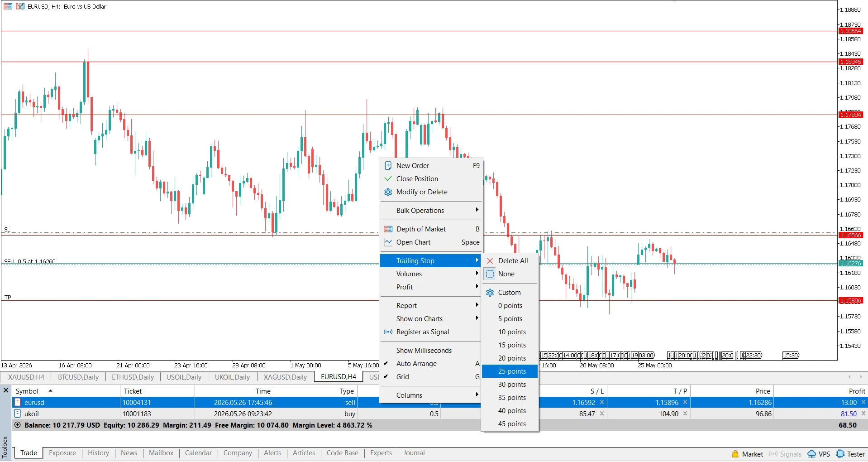Click the chart list icon beside EURUSD title
Screen dimensions: 868x462
pos(8,6)
